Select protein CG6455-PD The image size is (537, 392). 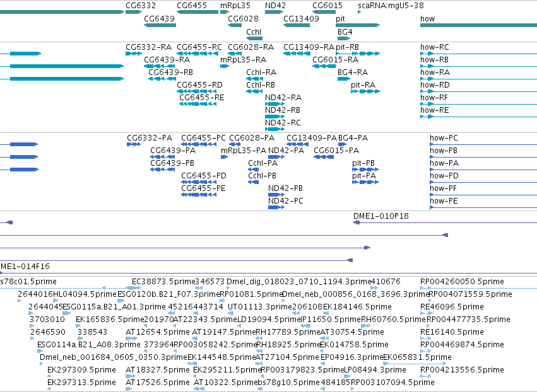pyautogui.click(x=204, y=176)
